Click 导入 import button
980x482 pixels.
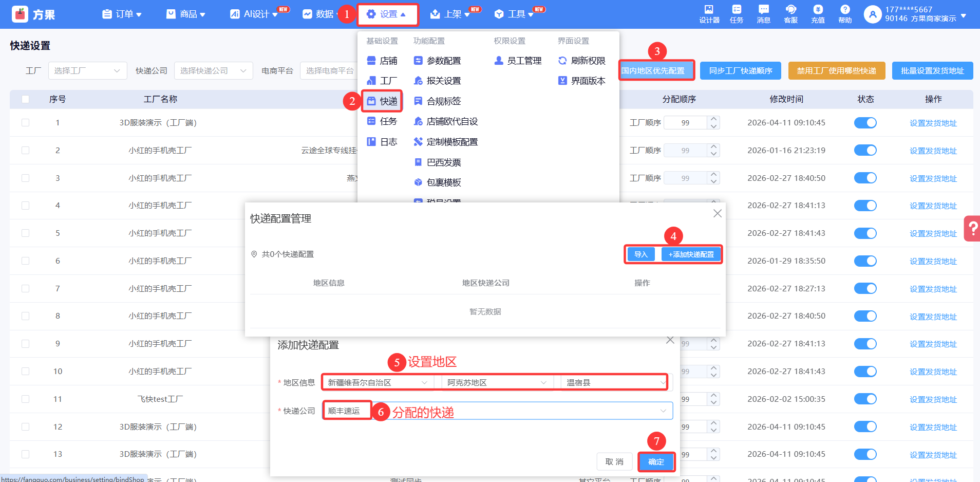pyautogui.click(x=641, y=254)
